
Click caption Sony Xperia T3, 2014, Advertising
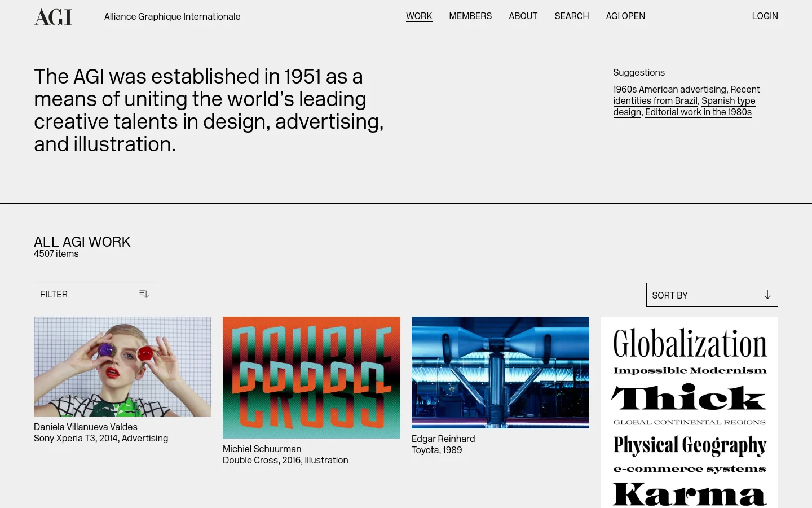[x=101, y=438]
